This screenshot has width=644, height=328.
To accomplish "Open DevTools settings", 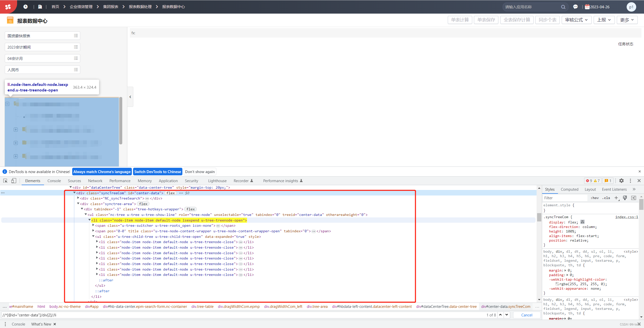I will 622,181.
